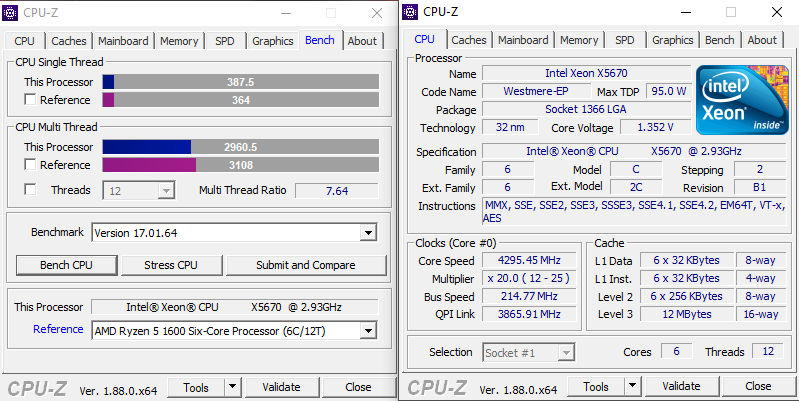Open Memory tab in right window
This screenshot has width=799, height=401.
coord(579,40)
